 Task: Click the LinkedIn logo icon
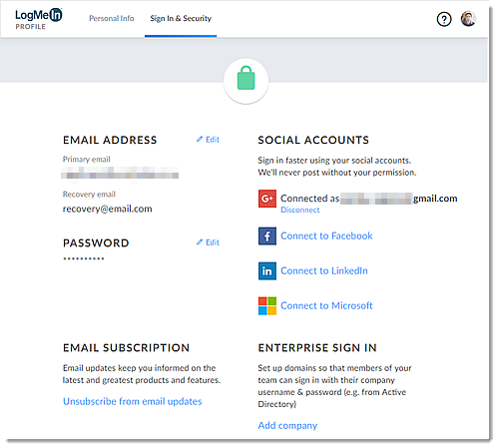(267, 271)
